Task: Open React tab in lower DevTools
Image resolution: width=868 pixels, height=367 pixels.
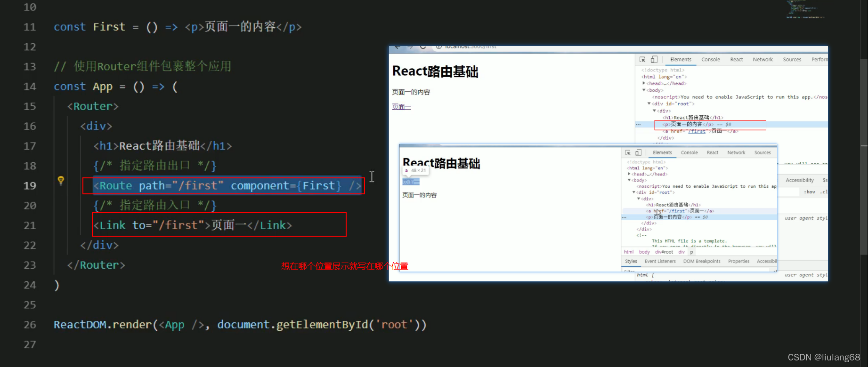Action: click(x=713, y=152)
